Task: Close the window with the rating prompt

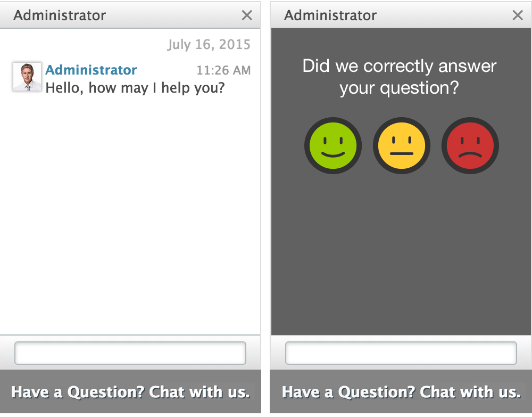Action: point(518,15)
